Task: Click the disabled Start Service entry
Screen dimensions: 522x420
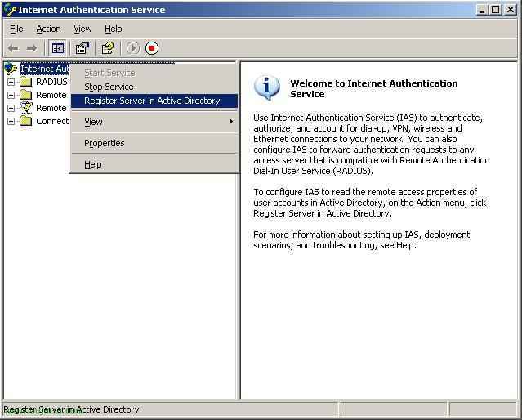Action: pyautogui.click(x=154, y=73)
